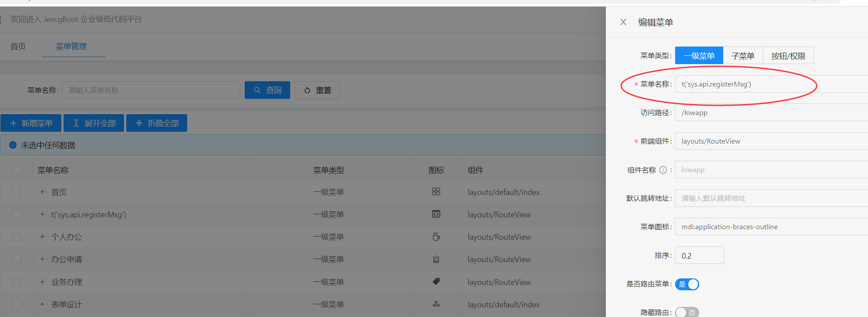Select the 按钮/权限 menu type

pos(788,56)
